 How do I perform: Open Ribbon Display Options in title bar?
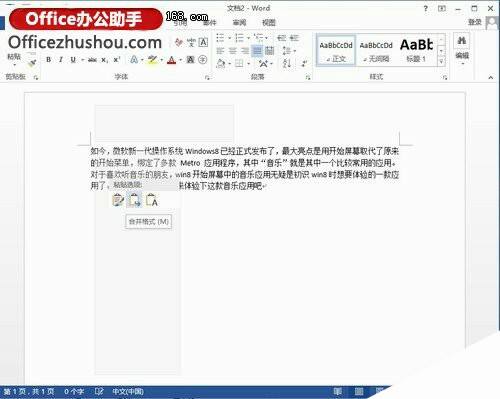[442, 9]
